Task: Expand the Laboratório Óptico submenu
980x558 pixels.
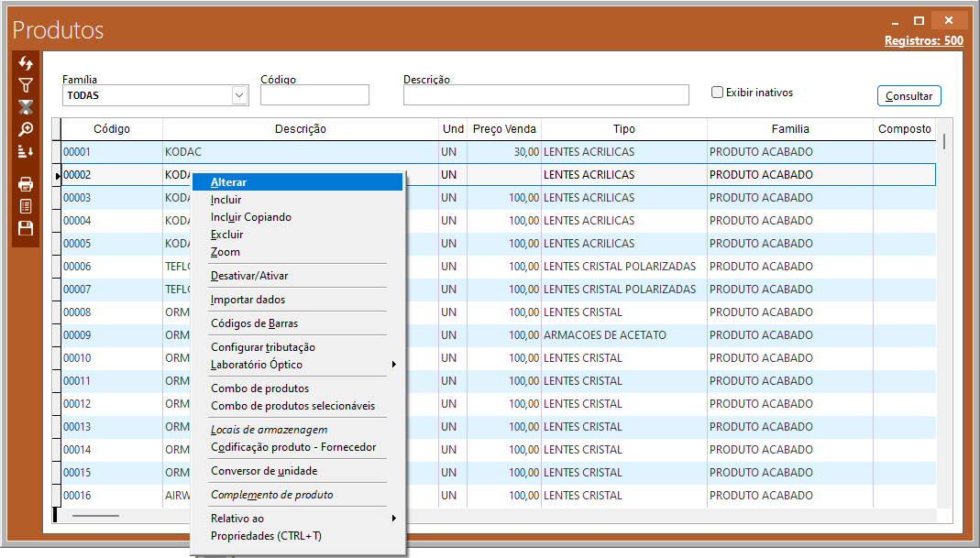Action: click(393, 365)
